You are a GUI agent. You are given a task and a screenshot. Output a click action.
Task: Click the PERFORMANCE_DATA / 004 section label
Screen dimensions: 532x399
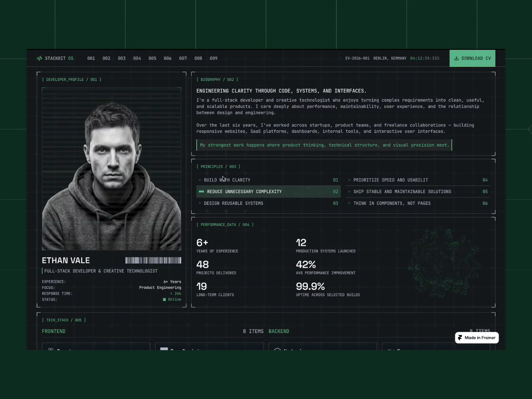[225, 225]
